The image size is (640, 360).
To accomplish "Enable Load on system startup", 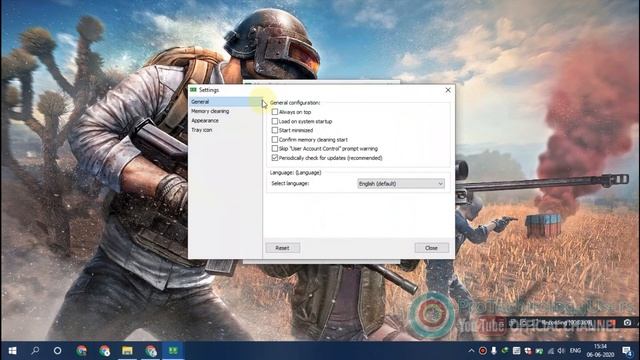I will 275,121.
